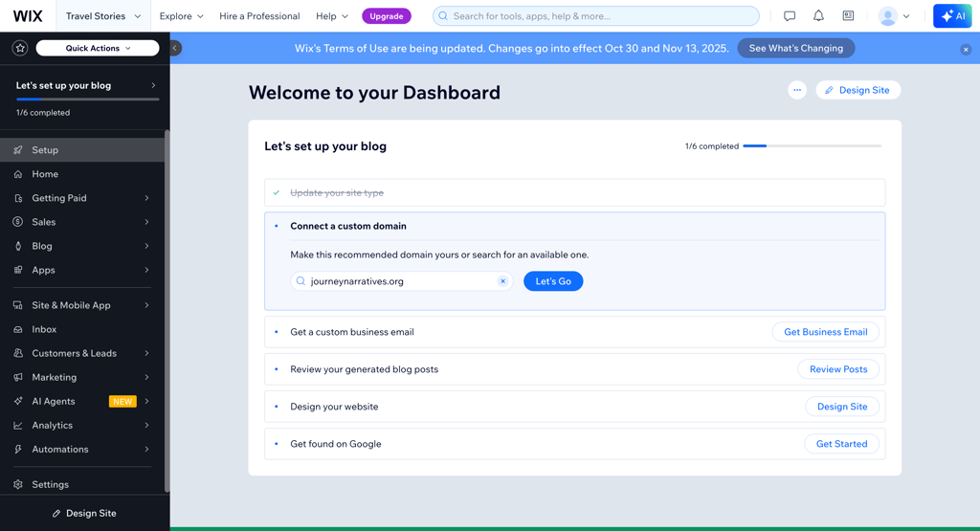Viewport: 980px width, 531px height.
Task: Click the Site & Mobile App icon
Action: (x=18, y=305)
